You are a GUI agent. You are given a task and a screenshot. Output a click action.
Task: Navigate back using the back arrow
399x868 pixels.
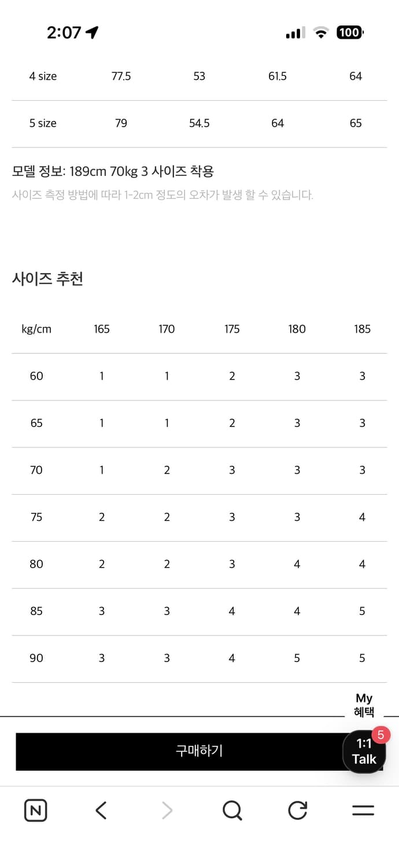(x=101, y=810)
